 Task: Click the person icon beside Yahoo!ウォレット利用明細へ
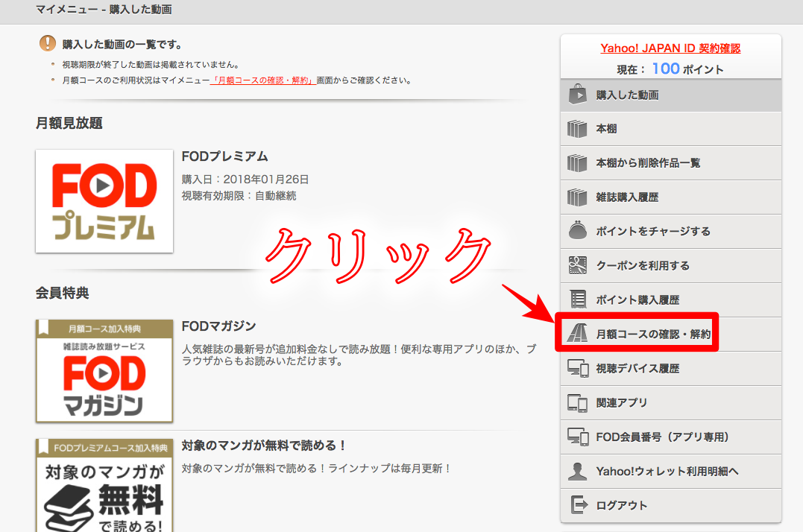578,471
